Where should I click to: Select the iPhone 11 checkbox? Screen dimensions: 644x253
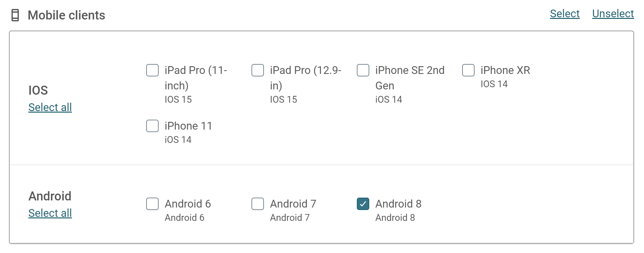point(152,126)
